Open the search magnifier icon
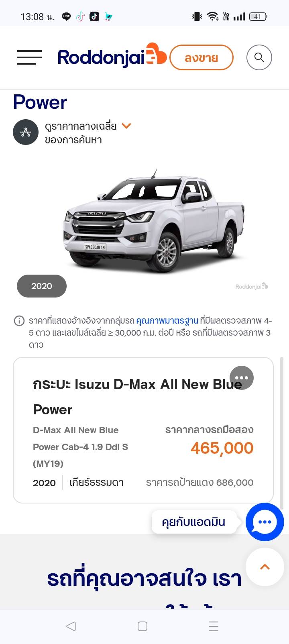Image resolution: width=289 pixels, height=644 pixels. pyautogui.click(x=259, y=57)
